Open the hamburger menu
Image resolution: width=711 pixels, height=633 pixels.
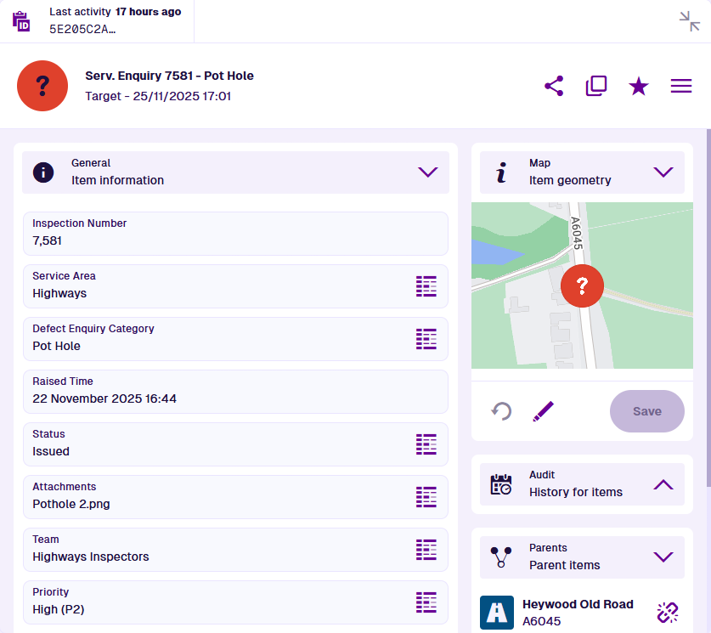[x=681, y=86]
